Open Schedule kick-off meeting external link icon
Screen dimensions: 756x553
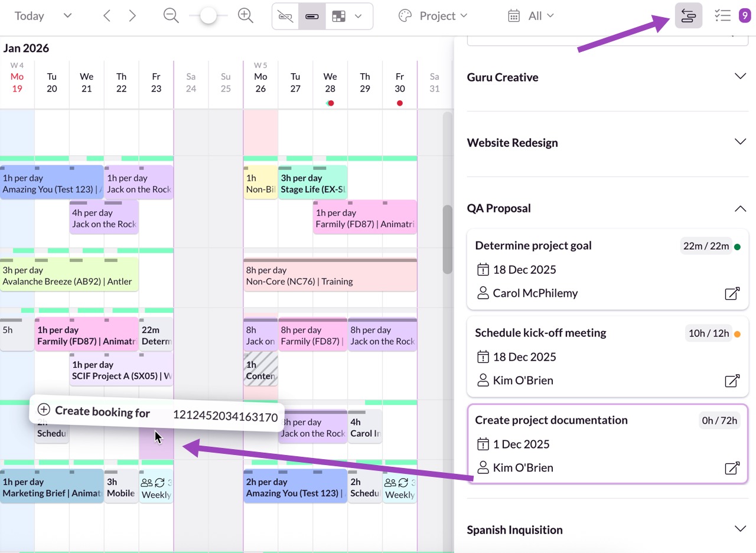click(x=732, y=381)
